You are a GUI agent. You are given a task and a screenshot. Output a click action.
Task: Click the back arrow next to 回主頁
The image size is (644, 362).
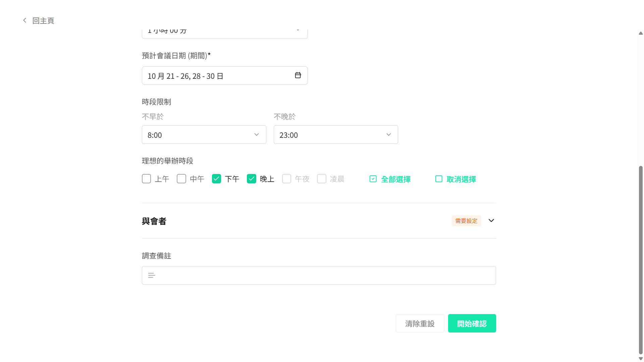click(x=24, y=20)
